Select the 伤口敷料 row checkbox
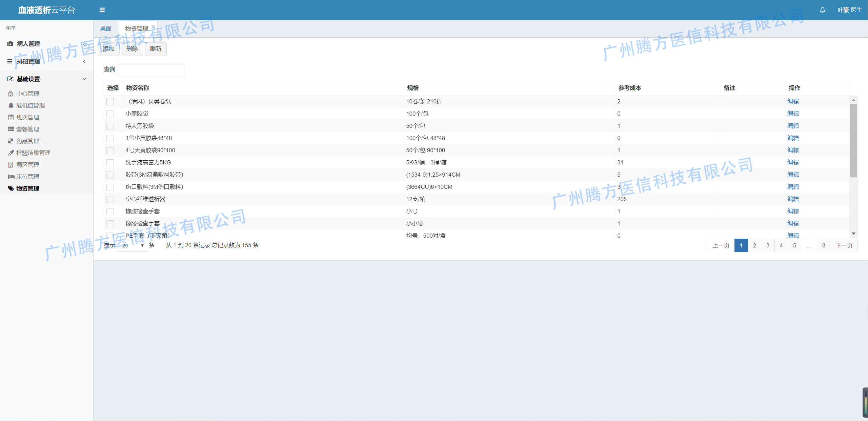Viewport: 868px width, 421px height. pyautogui.click(x=110, y=187)
